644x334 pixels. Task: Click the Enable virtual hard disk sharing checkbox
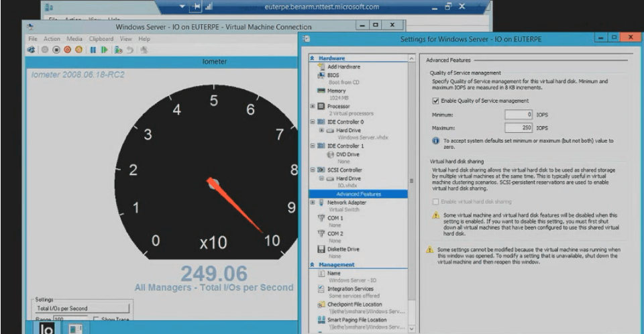click(x=435, y=202)
